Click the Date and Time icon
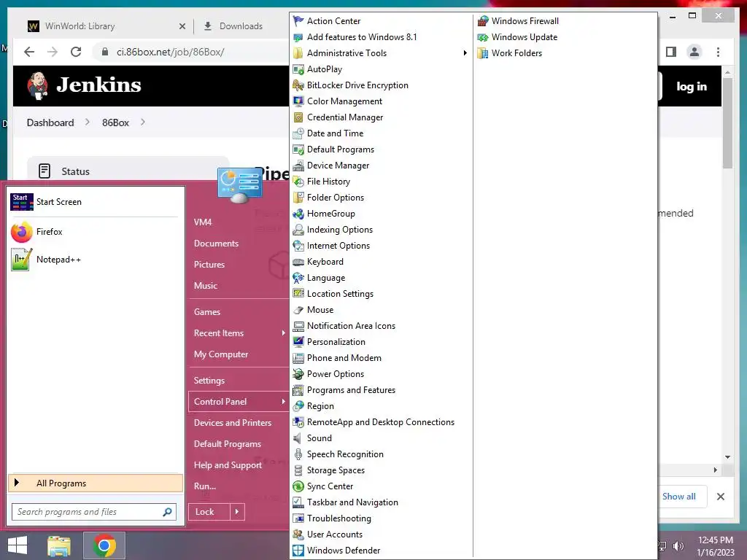This screenshot has width=747, height=560. click(298, 133)
